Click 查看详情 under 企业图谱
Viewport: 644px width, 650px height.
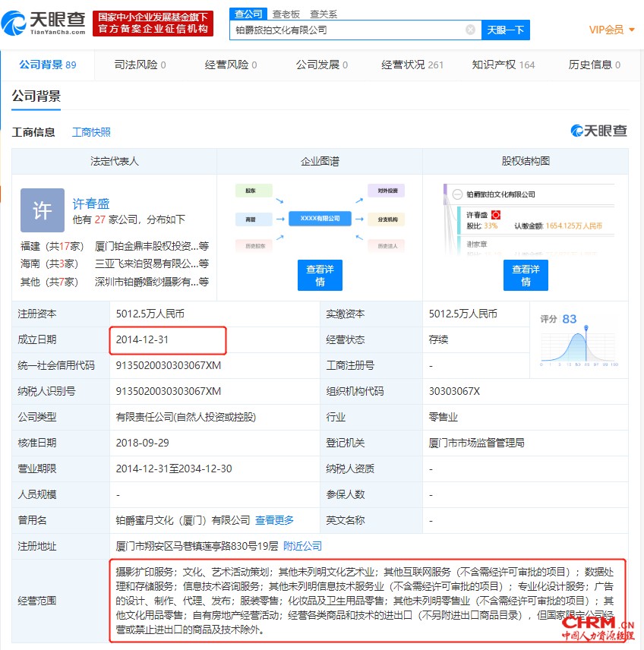[320, 276]
